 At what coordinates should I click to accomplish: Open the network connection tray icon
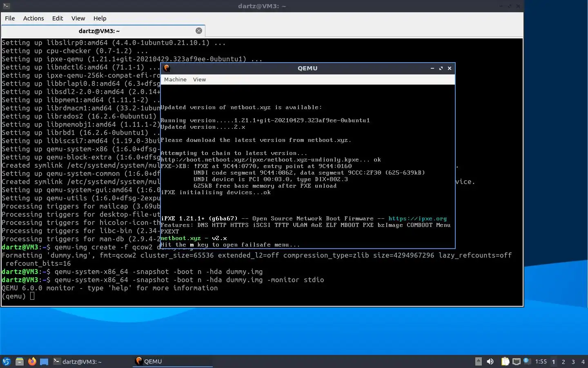click(517, 361)
